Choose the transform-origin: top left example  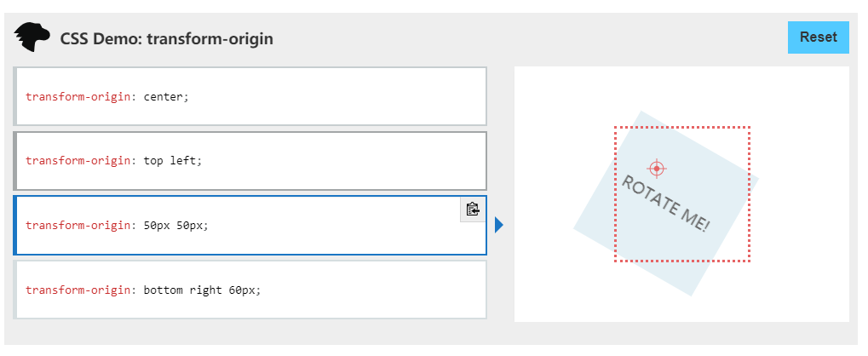click(x=250, y=161)
